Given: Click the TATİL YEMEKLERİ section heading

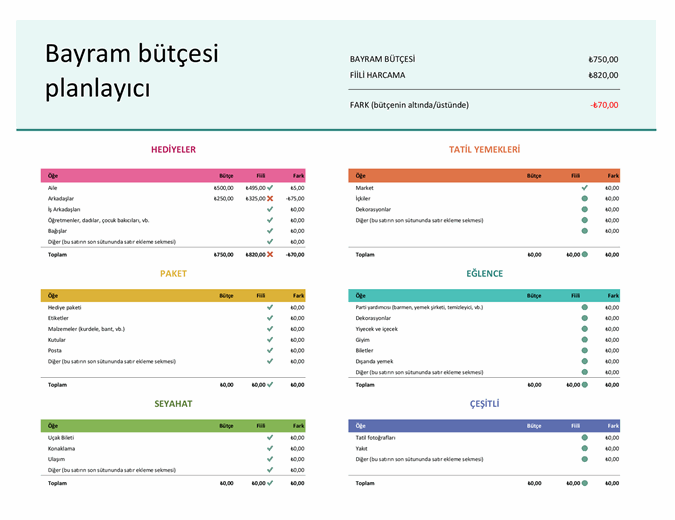Looking at the screenshot, I should 484,150.
